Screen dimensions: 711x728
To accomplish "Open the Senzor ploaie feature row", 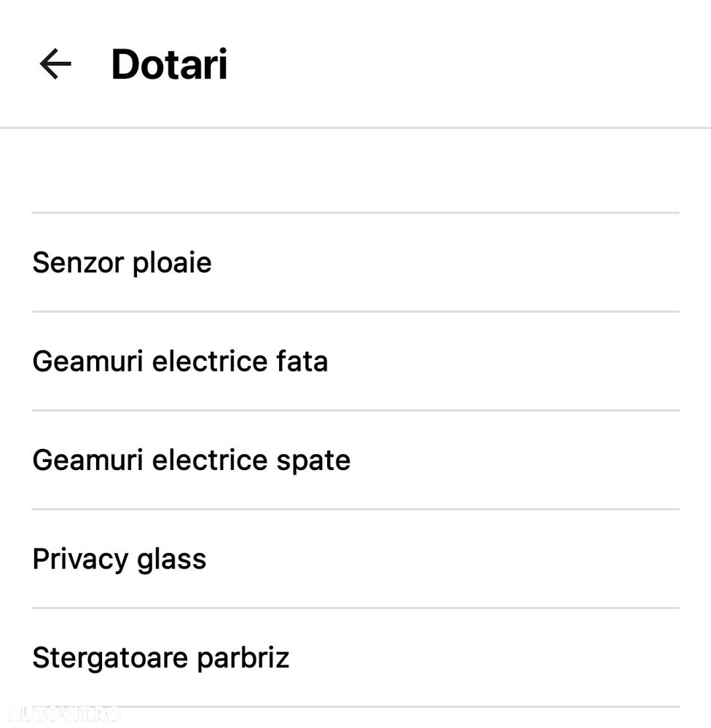I will point(355,262).
